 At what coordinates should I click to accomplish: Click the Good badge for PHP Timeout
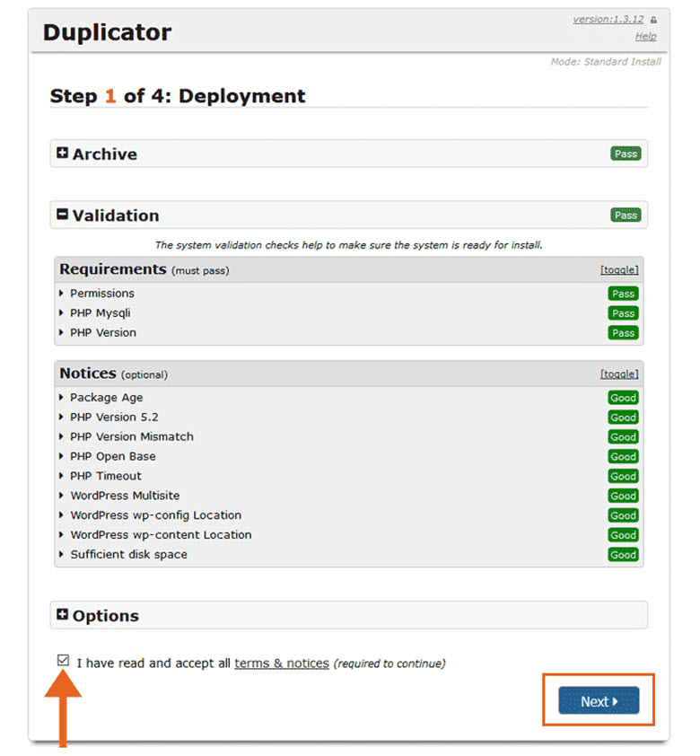(623, 477)
